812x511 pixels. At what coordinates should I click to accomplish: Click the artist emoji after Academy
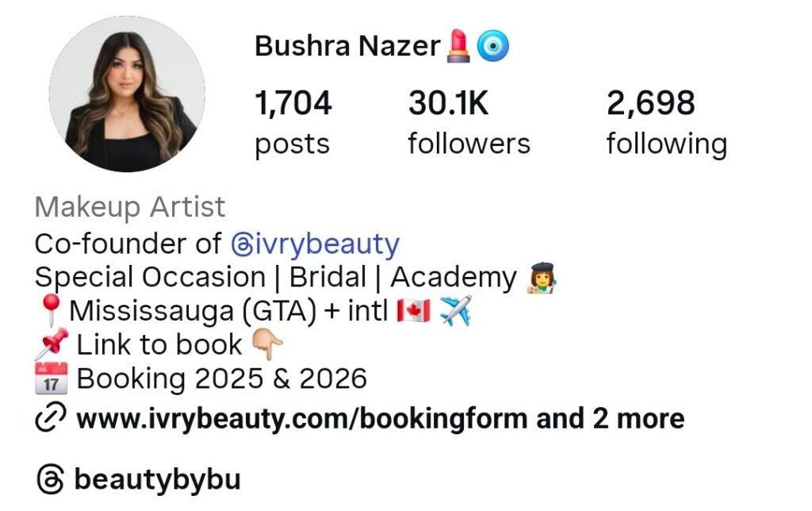tap(541, 278)
